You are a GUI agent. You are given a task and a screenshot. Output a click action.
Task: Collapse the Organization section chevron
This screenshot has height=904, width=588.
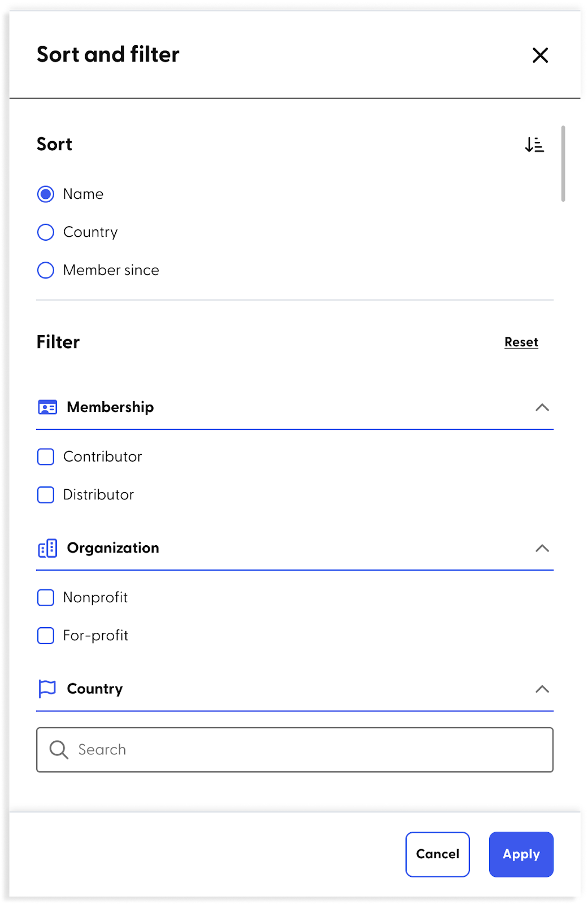(x=542, y=548)
